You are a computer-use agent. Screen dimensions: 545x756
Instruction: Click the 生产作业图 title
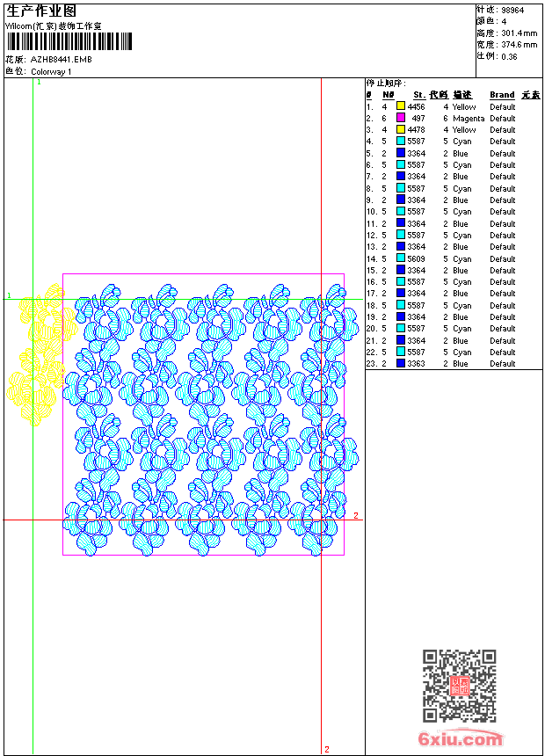pyautogui.click(x=40, y=11)
